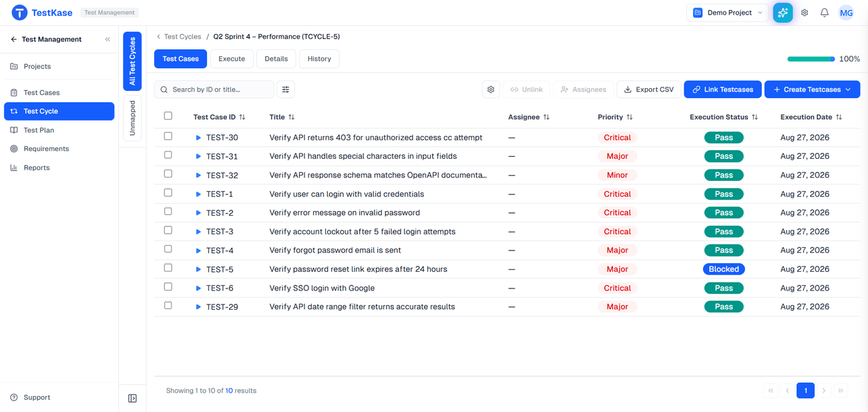Screen dimensions: 868x412
Task: Open Create Testcases dropdown
Action: 812,89
